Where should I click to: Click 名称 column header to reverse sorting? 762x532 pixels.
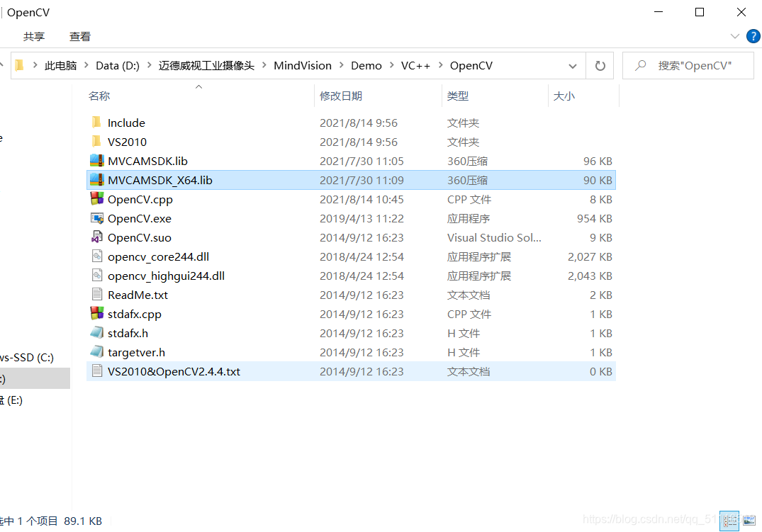(x=99, y=96)
